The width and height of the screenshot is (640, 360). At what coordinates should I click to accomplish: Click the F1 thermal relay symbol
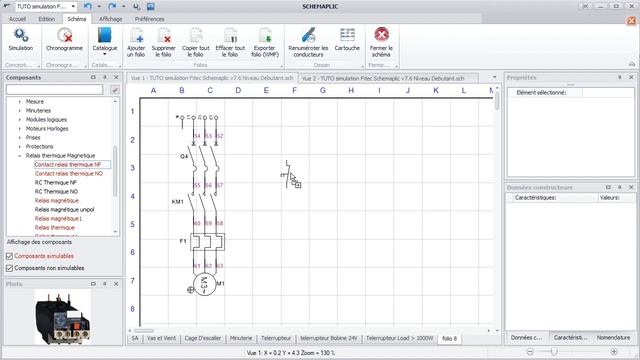pyautogui.click(x=207, y=242)
